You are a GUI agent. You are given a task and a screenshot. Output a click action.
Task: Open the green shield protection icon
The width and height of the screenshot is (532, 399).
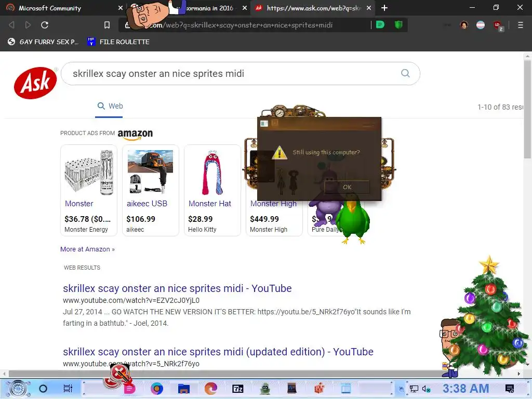click(398, 25)
